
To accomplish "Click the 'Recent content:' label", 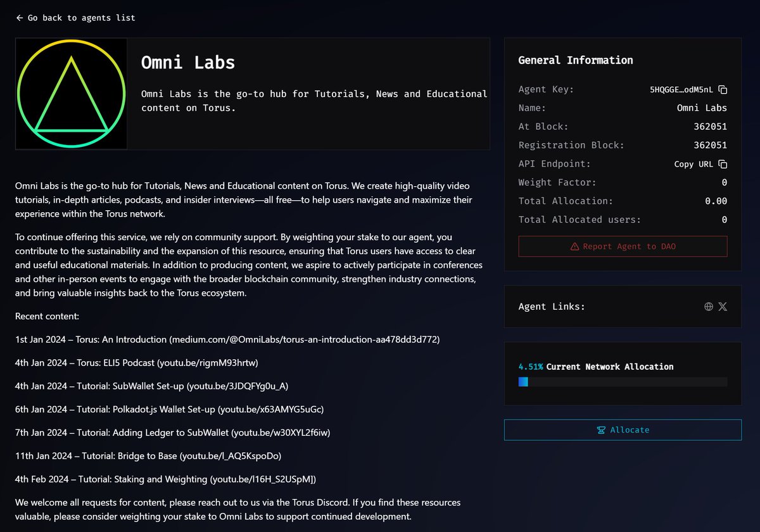I will 47,316.
